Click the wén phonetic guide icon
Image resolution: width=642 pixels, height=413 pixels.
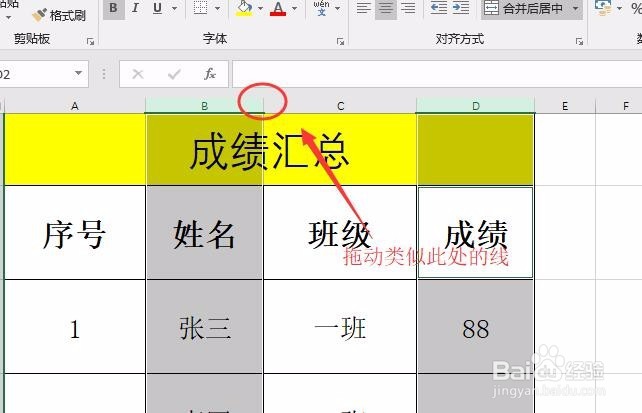pos(321,8)
